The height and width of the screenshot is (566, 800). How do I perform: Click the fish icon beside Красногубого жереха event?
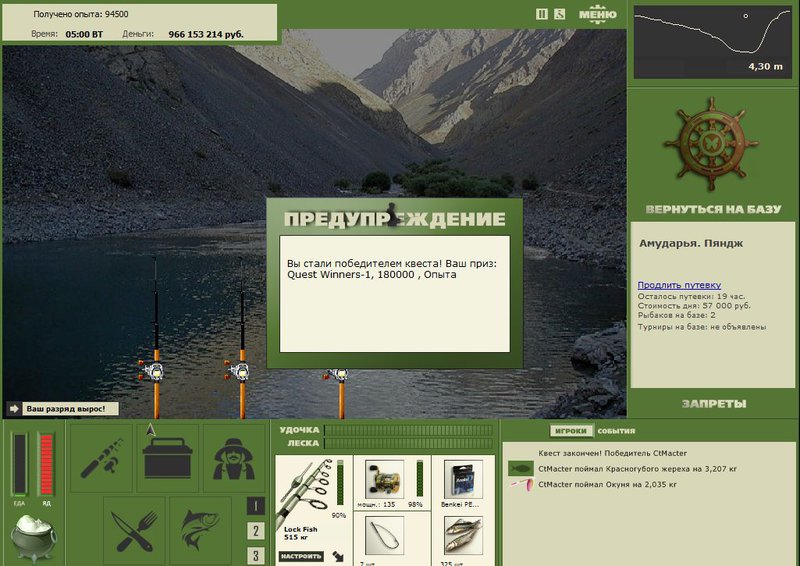tap(520, 469)
